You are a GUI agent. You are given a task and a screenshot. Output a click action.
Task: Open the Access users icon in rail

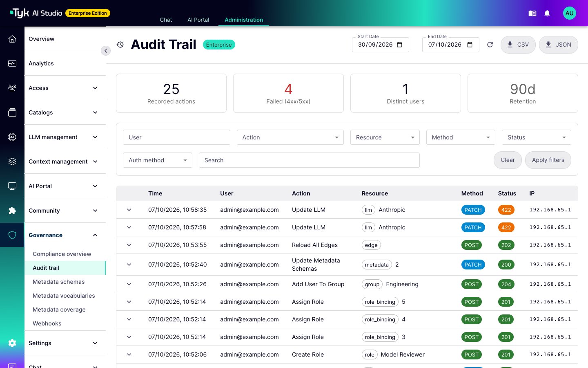(12, 88)
